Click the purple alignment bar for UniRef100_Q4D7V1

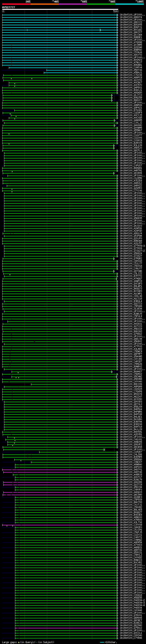[60, 469]
